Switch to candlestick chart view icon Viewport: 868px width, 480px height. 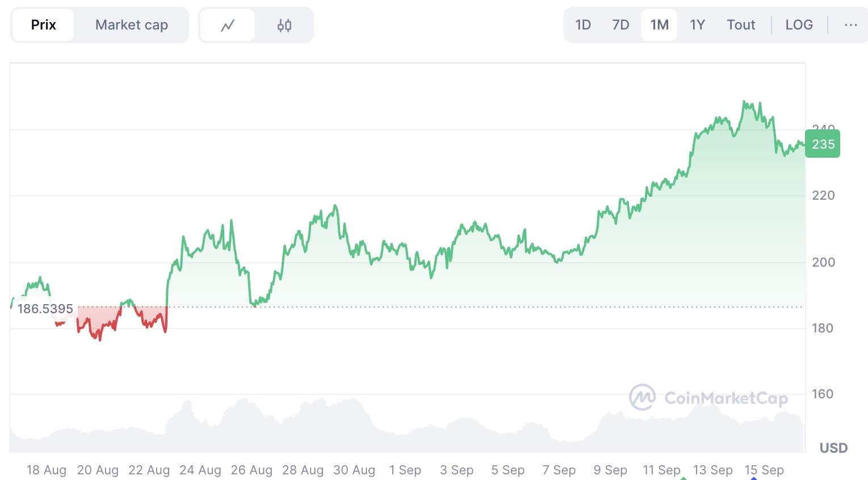284,26
